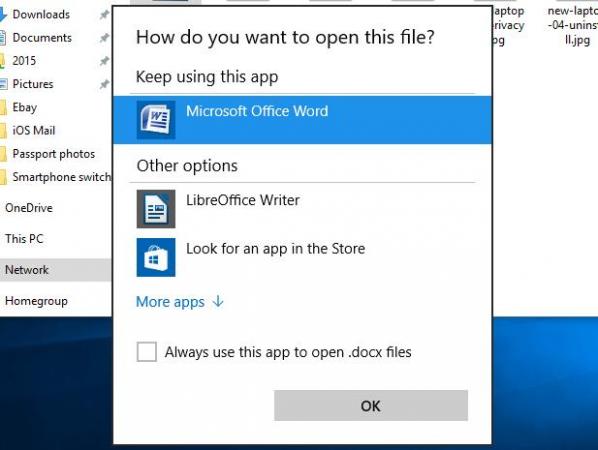Click the Windows Store bag icon
This screenshot has height=450, width=598.
point(156,257)
